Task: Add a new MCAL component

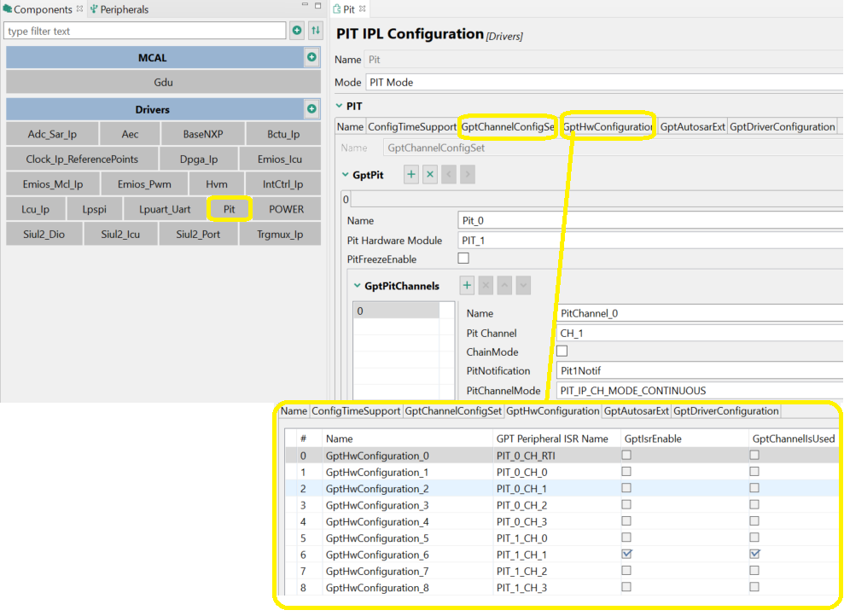Action: 311,57
